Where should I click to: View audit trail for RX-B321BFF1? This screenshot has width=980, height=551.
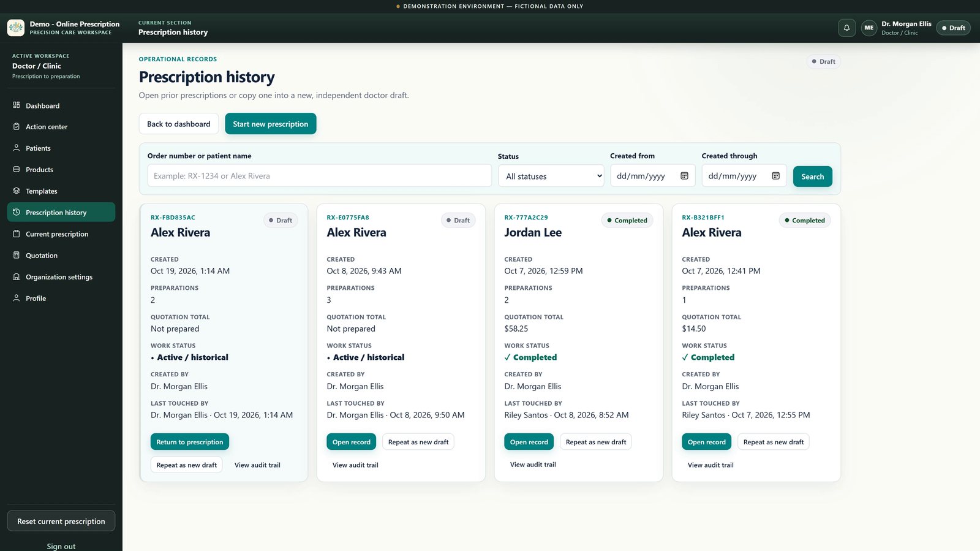tap(710, 465)
